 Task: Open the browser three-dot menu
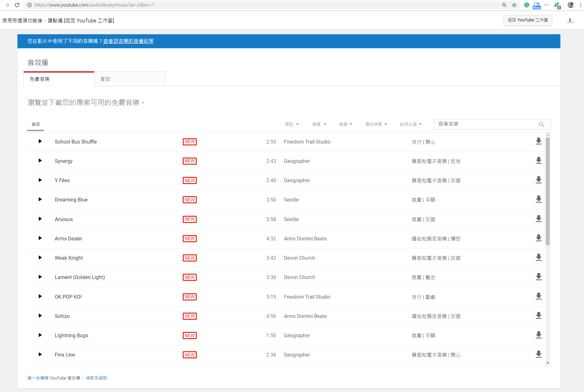581,5
